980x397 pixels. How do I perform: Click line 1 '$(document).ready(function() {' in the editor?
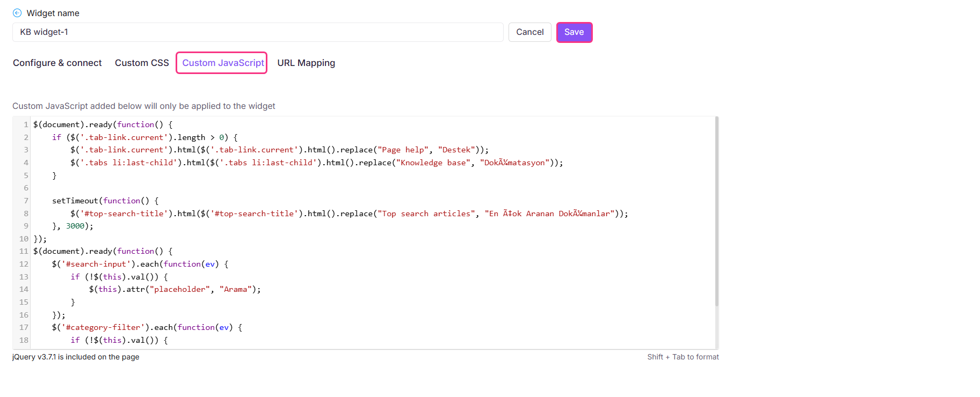(x=103, y=124)
